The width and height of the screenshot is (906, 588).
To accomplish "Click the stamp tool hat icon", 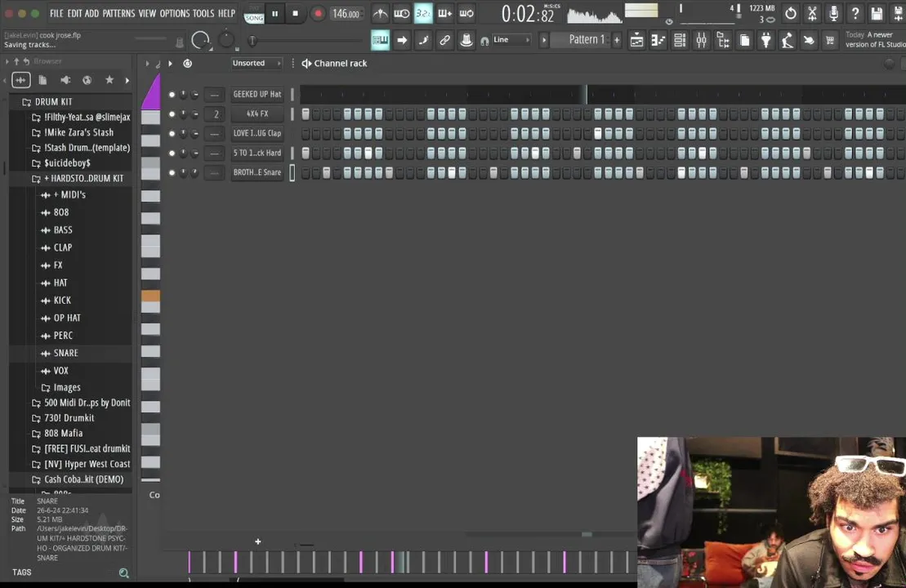I will point(466,40).
